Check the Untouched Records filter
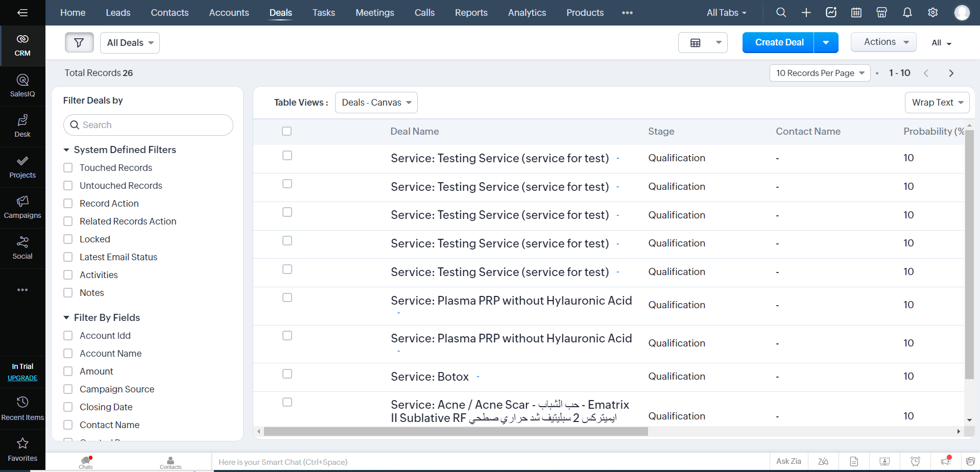The height and width of the screenshot is (472, 980). [x=68, y=186]
